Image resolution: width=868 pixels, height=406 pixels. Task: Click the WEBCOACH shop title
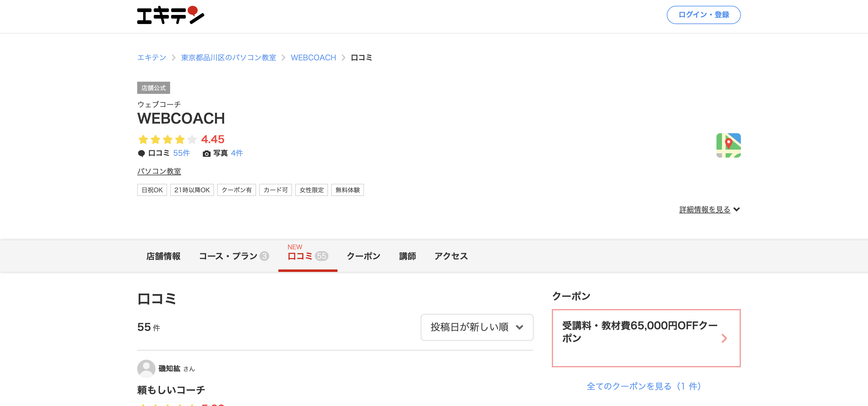click(181, 119)
